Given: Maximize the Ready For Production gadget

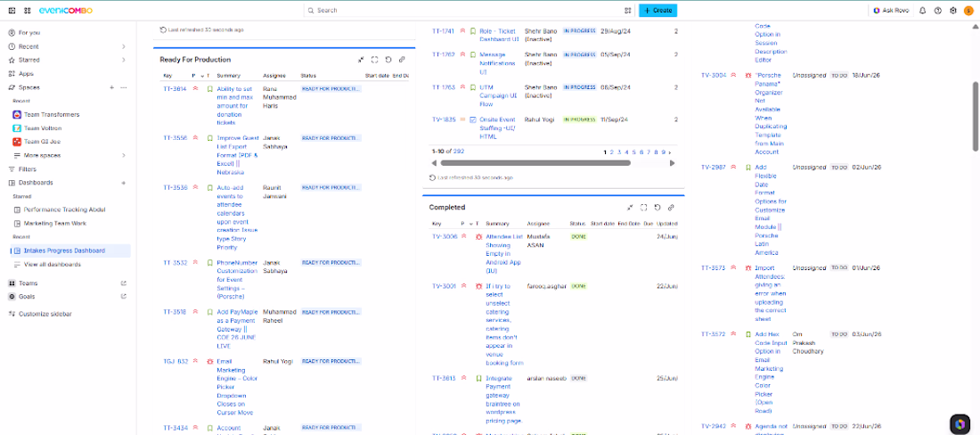Looking at the screenshot, I should (374, 60).
